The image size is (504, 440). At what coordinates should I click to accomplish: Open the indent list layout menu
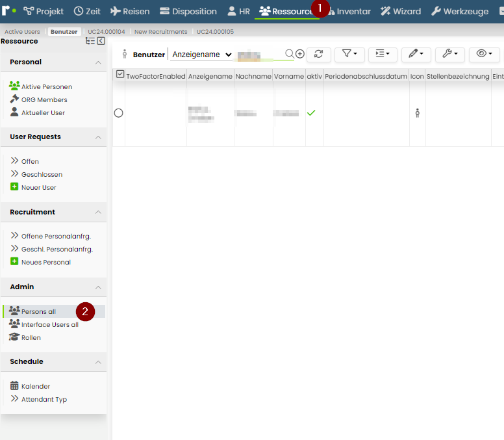[x=383, y=54]
